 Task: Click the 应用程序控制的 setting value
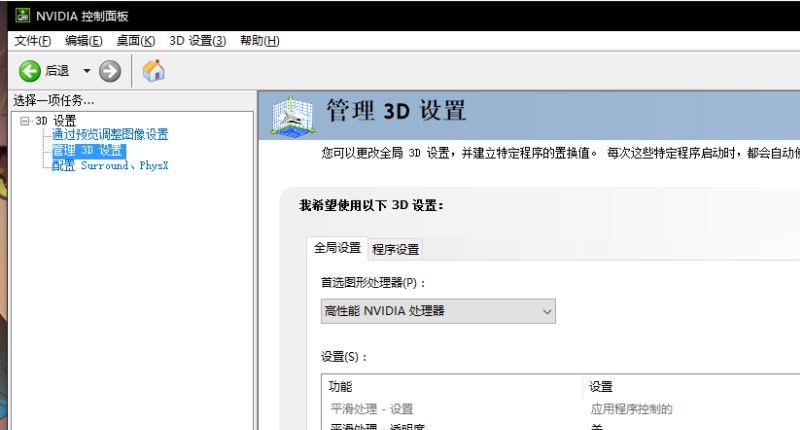(632, 409)
